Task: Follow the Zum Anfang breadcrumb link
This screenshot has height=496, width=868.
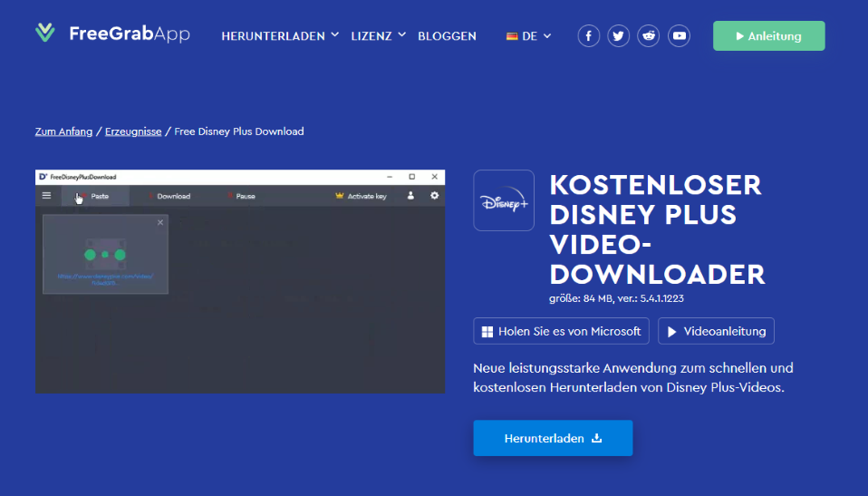Action: (63, 131)
